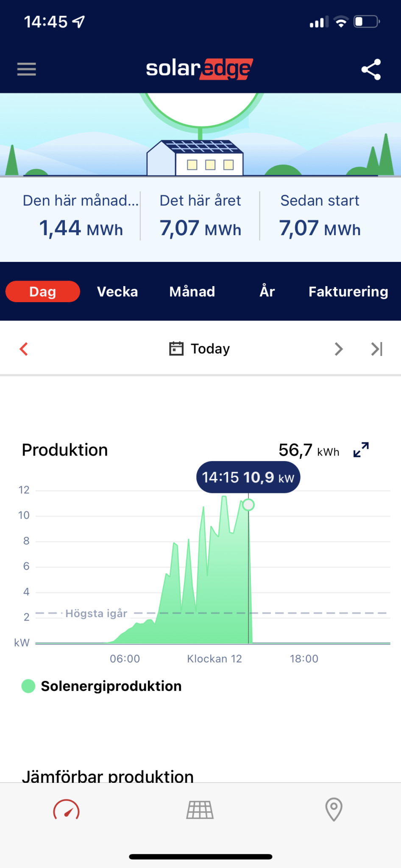Tap the calendar icon beside Today
Viewport: 401px width, 868px height.
point(176,349)
